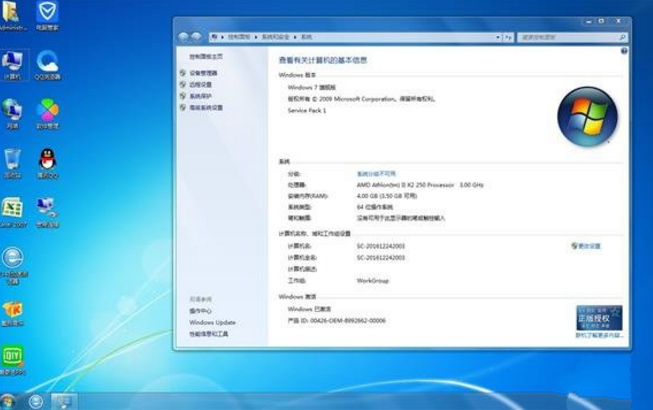Image resolution: width=653 pixels, height=410 pixels.
Task: Click 控制面板 in the address breadcrumb
Action: pos(239,37)
